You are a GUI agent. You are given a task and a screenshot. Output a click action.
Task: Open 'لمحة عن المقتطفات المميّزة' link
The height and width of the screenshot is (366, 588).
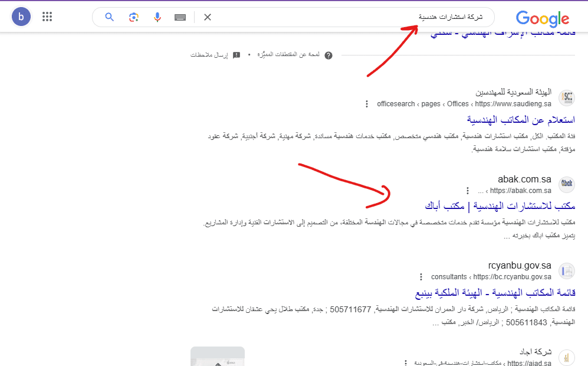tap(288, 55)
